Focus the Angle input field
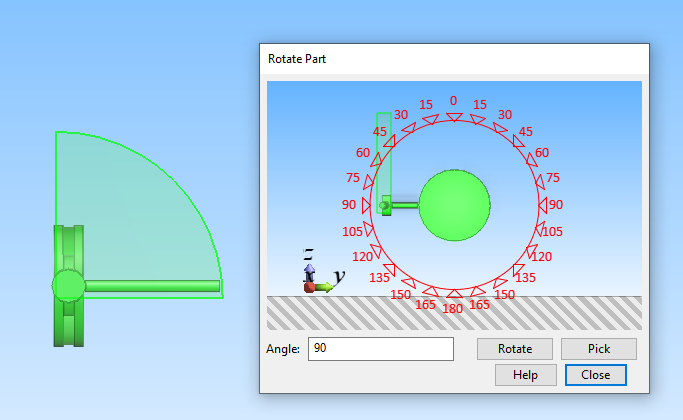Screen dimensions: 683x420 [x=381, y=349]
